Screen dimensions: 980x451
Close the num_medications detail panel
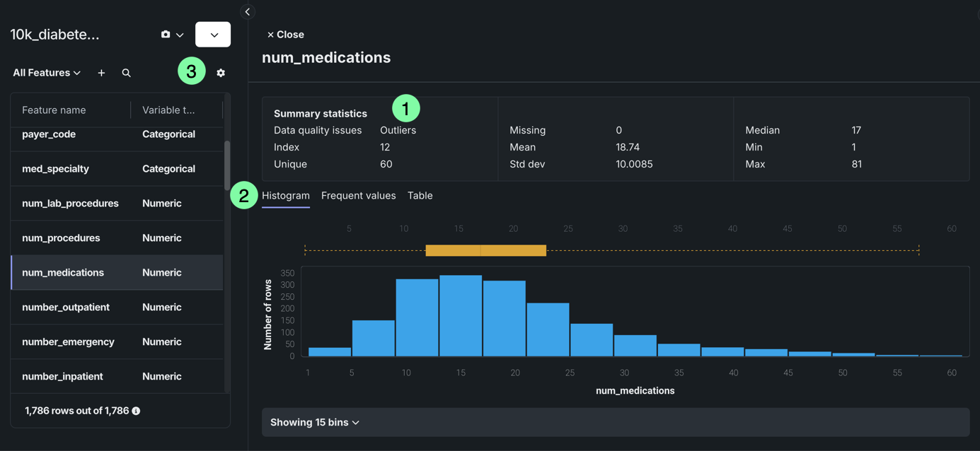coord(285,35)
